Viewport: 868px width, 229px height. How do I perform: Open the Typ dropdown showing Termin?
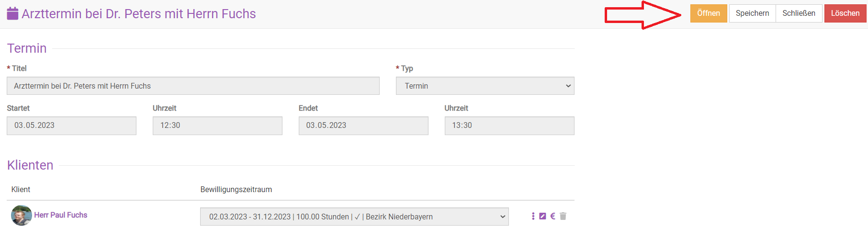pos(485,86)
